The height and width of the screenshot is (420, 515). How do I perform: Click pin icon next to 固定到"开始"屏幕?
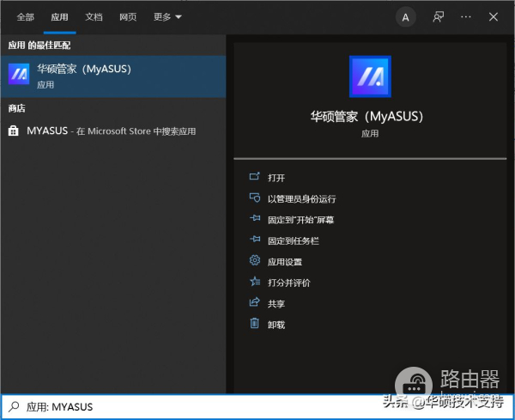tap(255, 218)
